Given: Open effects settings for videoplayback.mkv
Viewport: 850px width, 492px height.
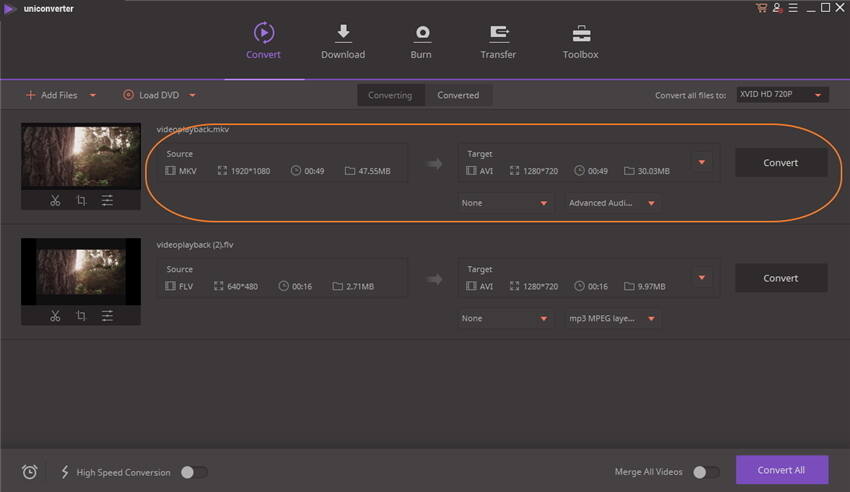Looking at the screenshot, I should (107, 200).
